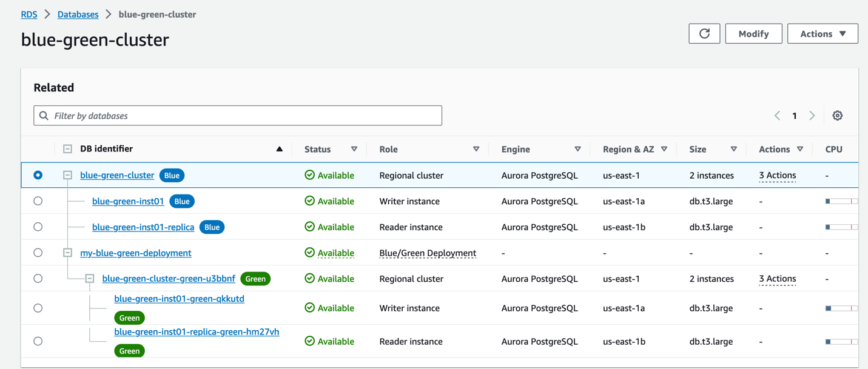Collapse the my-blue-green-deployment tree node

pos(68,253)
